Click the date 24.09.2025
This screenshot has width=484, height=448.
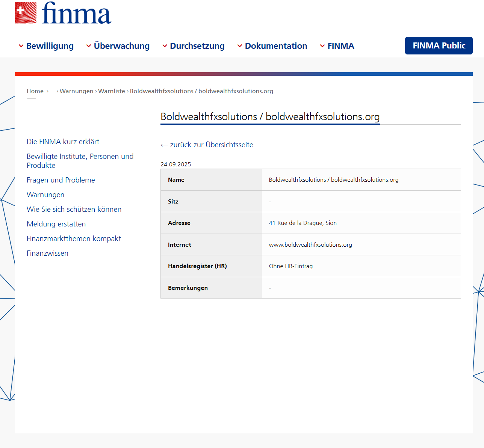tap(176, 164)
